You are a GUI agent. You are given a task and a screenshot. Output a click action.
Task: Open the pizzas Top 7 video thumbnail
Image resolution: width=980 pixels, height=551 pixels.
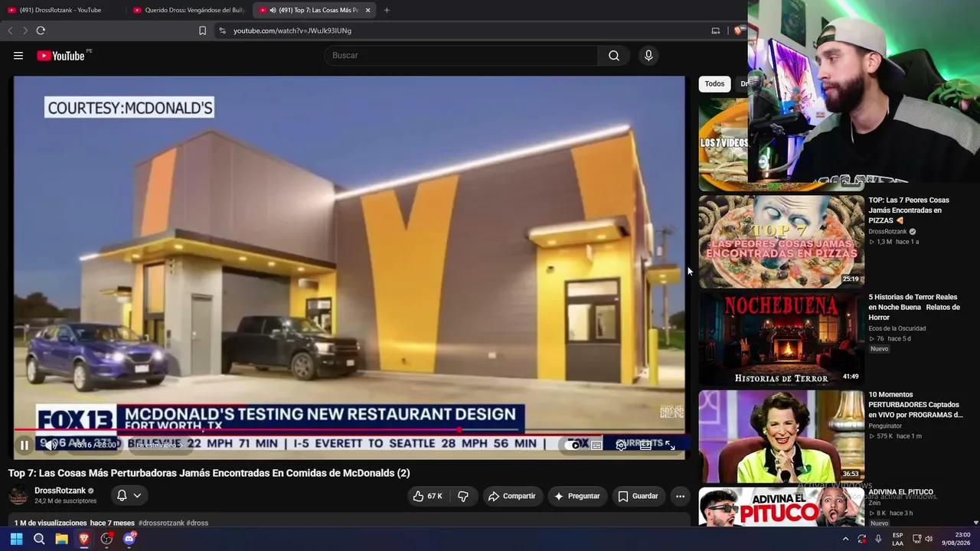click(781, 242)
